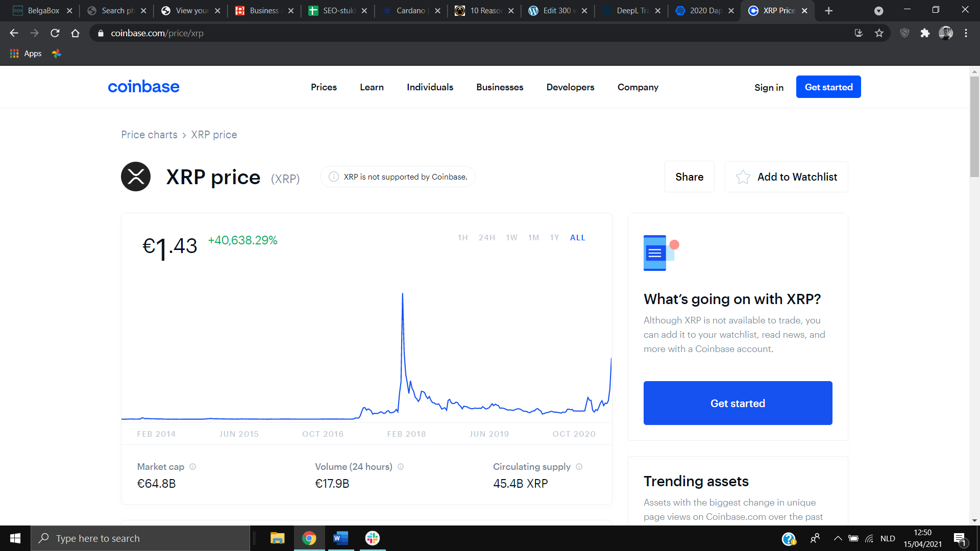This screenshot has height=551, width=980.
Task: Click the browser home icon
Action: [x=75, y=33]
